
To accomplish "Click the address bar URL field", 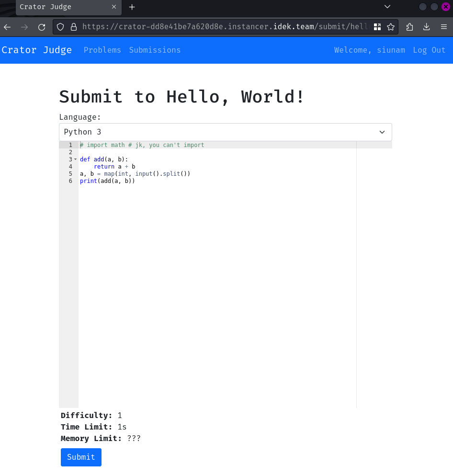I will pyautogui.click(x=225, y=27).
